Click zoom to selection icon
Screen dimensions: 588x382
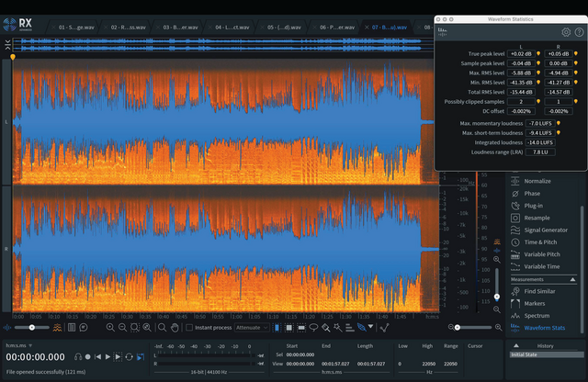135,327
